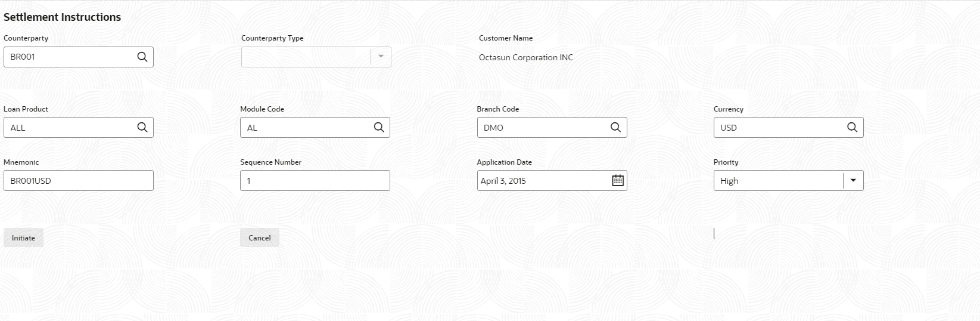Click the Customer Name Octasun Corporation INC
Screen dimensions: 980x321
point(526,57)
